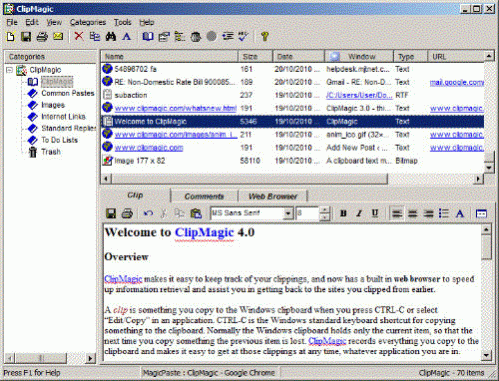The height and width of the screenshot is (381, 499).
Task: Create a new clip with the New icon
Action: (x=11, y=36)
